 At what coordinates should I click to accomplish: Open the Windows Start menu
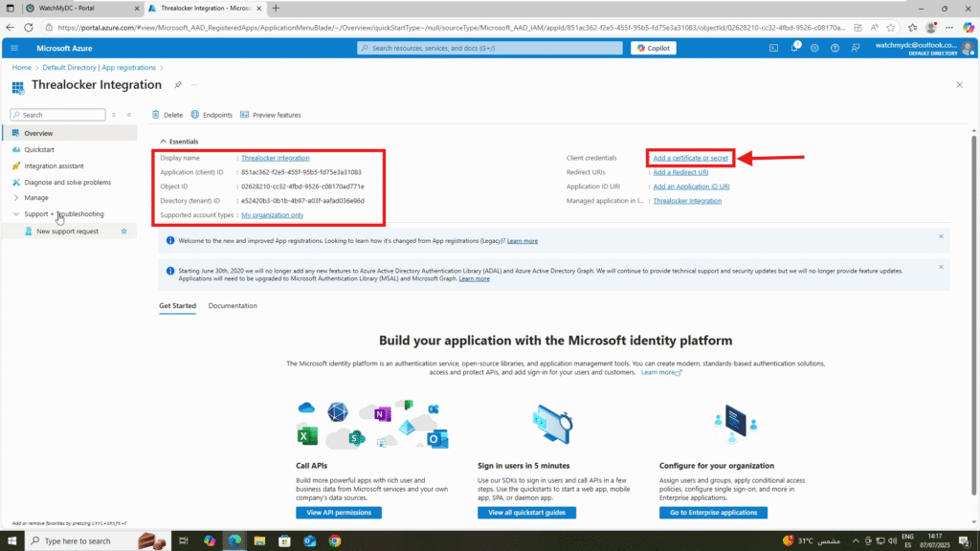tap(11, 541)
